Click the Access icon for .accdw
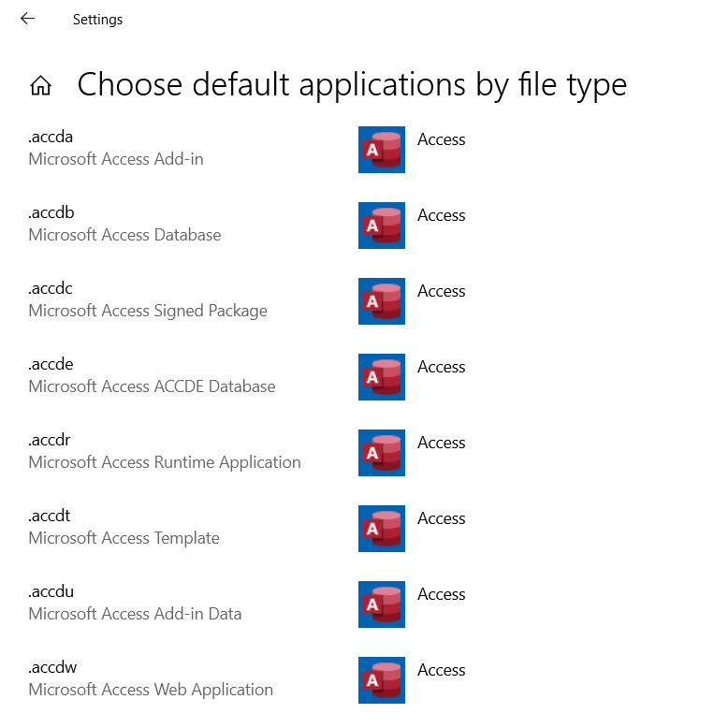The width and height of the screenshot is (714, 728). [x=382, y=680]
